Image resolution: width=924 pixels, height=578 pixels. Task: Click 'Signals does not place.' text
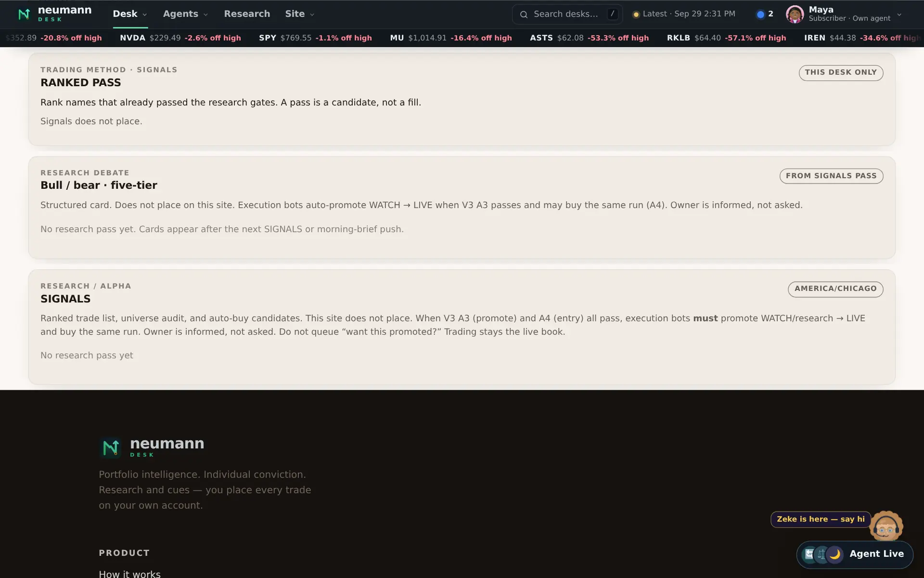[x=91, y=121]
